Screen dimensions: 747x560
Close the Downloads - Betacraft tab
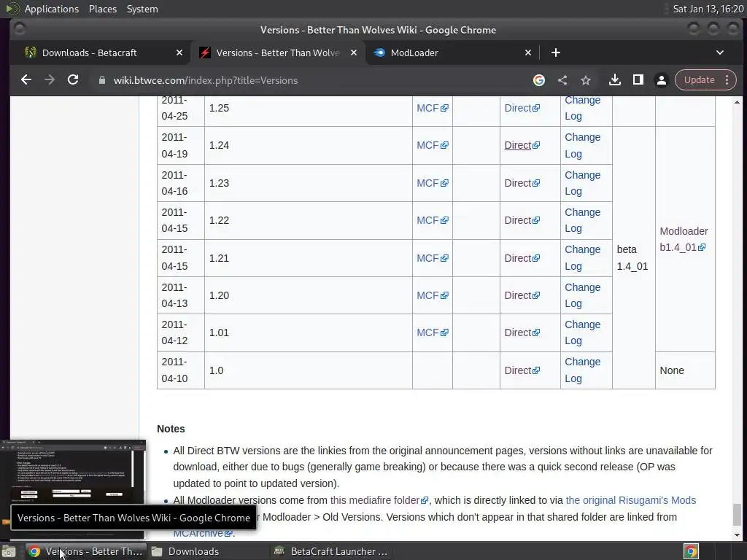click(179, 52)
